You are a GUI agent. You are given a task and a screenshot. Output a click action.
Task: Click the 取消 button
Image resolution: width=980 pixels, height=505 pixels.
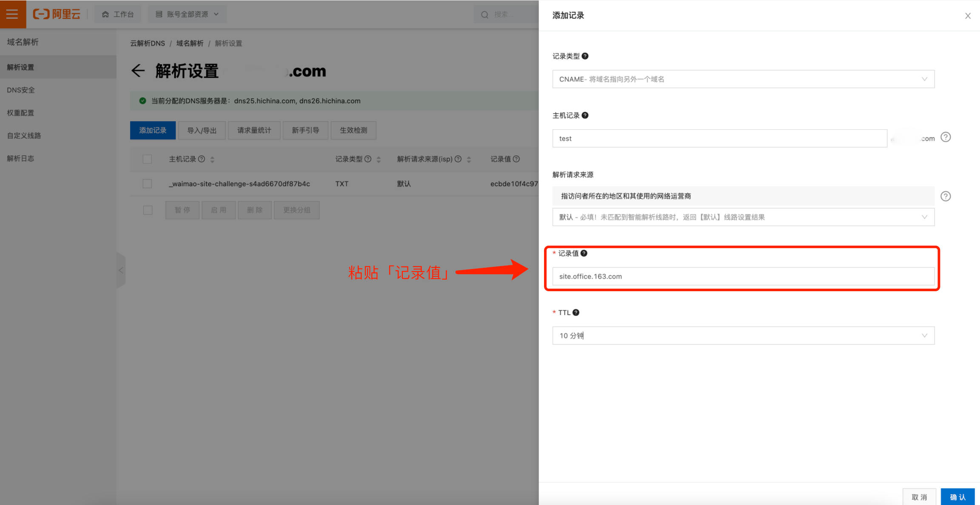tap(919, 496)
